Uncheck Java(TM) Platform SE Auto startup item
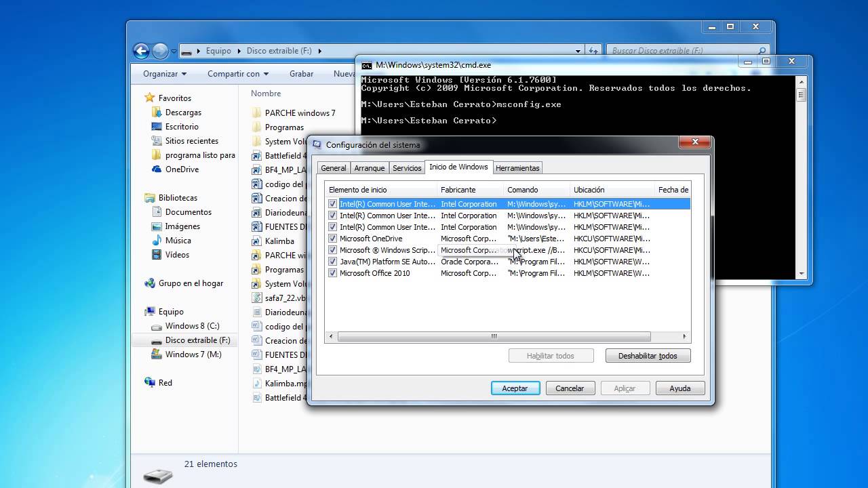868x488 pixels. (x=332, y=262)
